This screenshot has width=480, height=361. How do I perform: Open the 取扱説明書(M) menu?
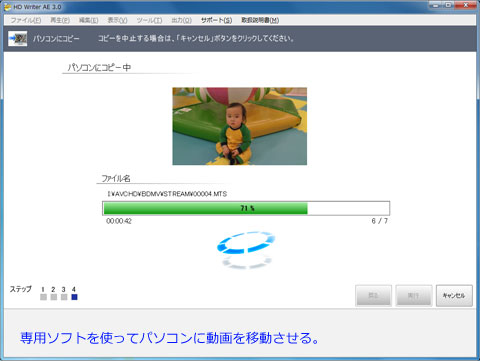click(x=260, y=20)
